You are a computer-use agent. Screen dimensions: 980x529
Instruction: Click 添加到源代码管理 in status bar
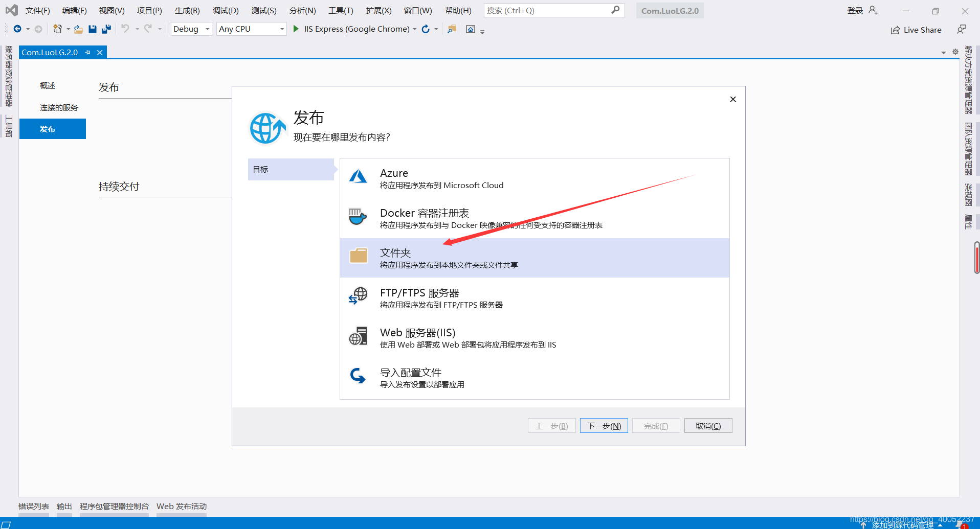coord(903,525)
